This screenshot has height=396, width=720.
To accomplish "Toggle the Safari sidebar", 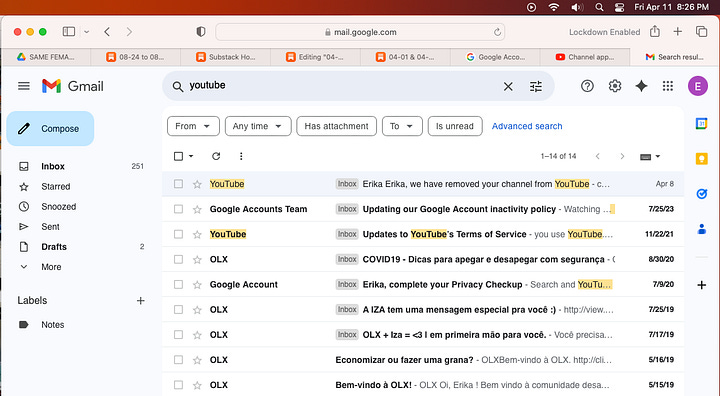I will pos(69,31).
